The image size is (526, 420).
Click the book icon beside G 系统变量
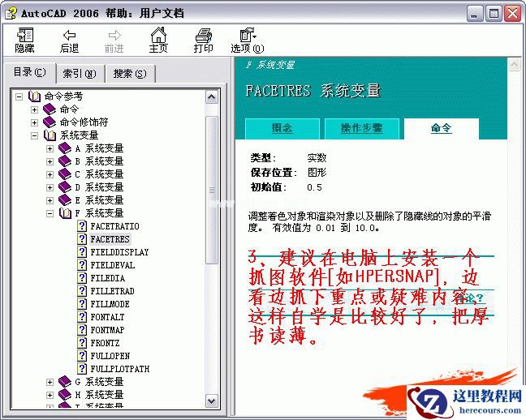point(65,382)
